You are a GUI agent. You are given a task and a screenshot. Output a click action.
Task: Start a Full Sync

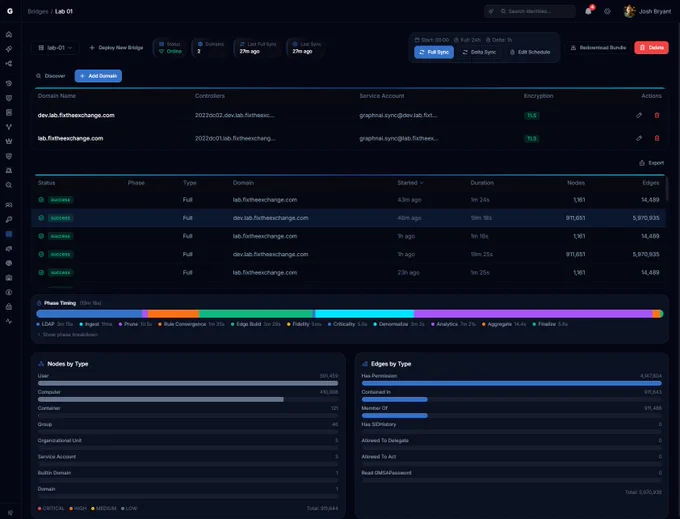pos(434,52)
